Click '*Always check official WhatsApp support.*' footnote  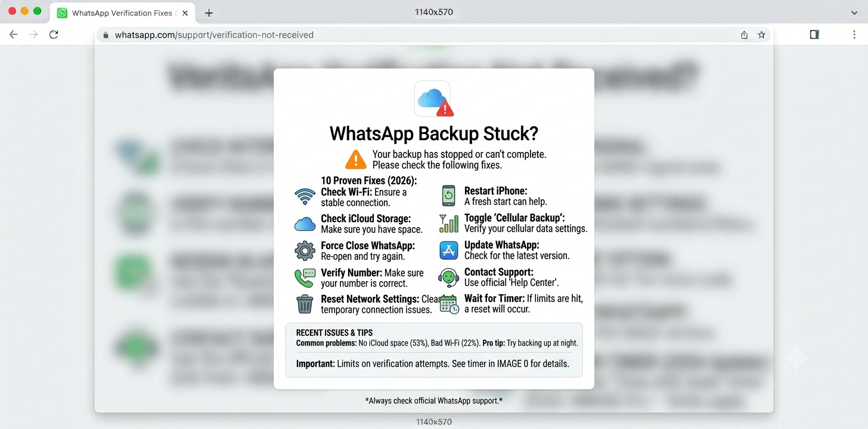click(433, 401)
